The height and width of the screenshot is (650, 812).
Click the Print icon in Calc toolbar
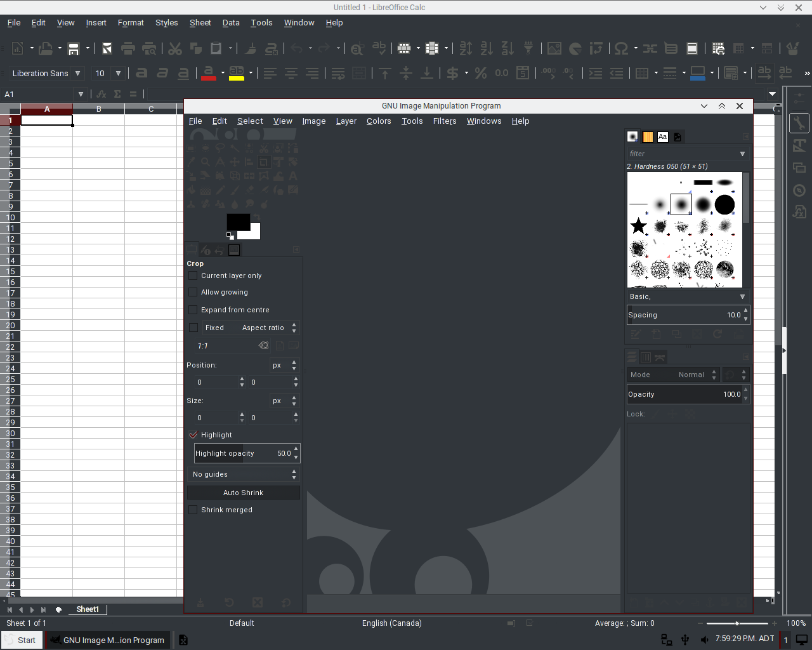point(128,48)
